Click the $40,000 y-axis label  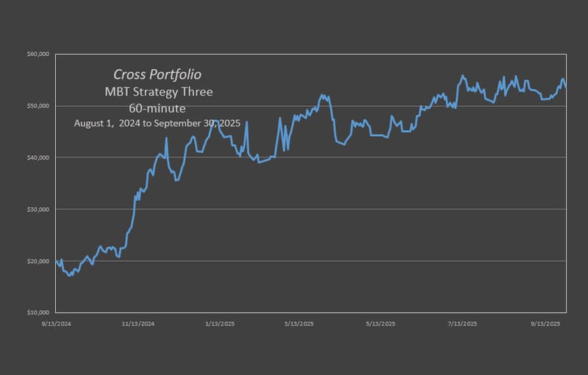point(37,157)
